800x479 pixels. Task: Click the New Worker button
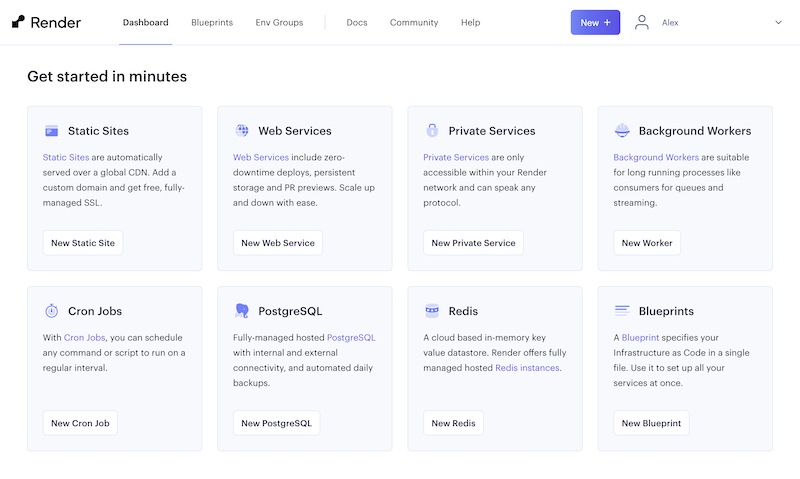[647, 243]
